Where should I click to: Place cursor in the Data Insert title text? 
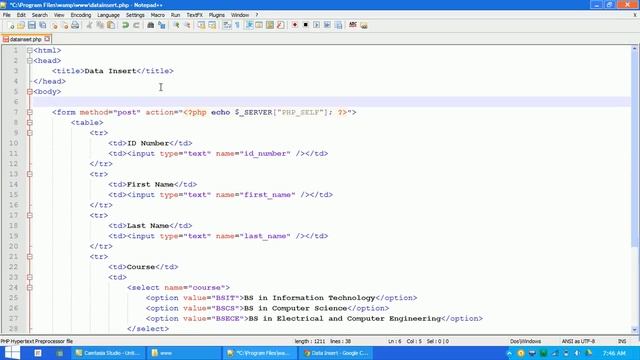pos(110,71)
